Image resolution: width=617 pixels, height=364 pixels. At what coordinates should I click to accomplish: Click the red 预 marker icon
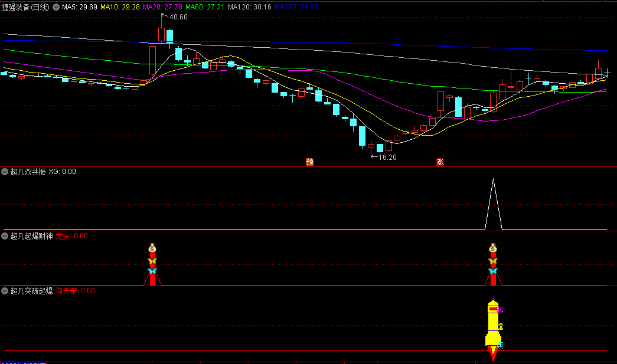coord(309,162)
